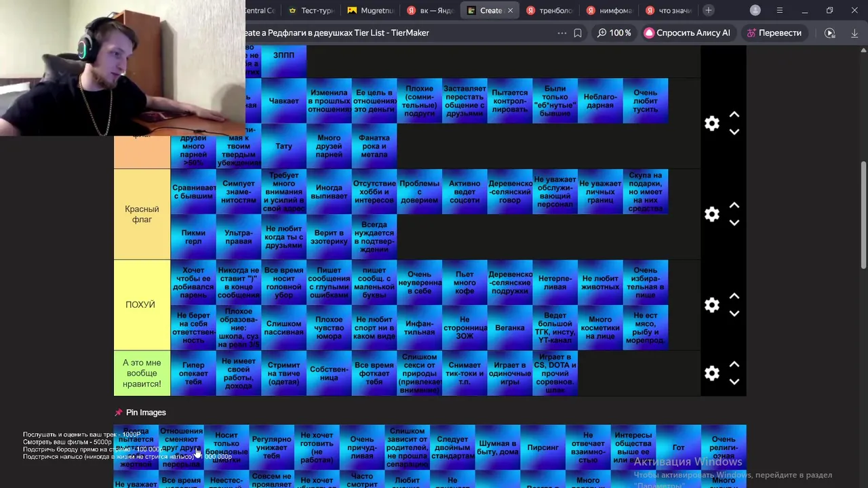Select the 'Проблемы с доверием' tile
This screenshot has width=868, height=488.
click(x=419, y=192)
